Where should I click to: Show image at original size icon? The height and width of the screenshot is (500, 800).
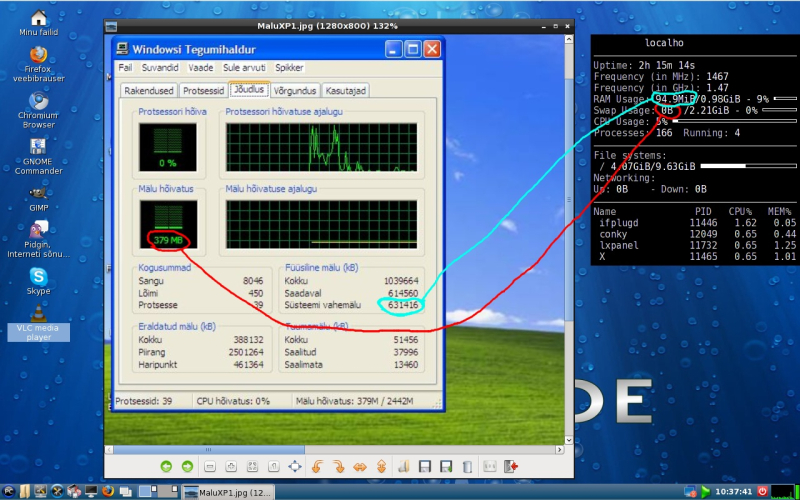point(273,466)
